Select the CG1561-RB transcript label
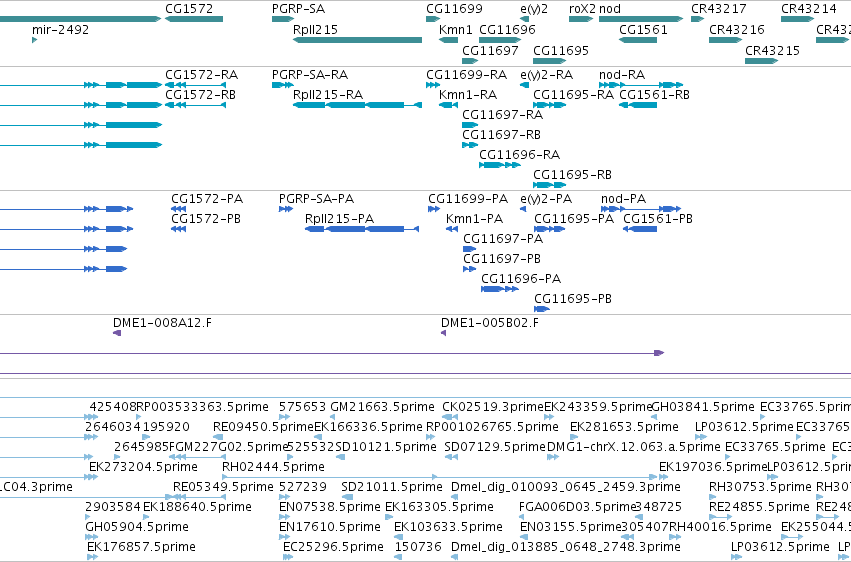The height and width of the screenshot is (562, 851). click(x=655, y=95)
